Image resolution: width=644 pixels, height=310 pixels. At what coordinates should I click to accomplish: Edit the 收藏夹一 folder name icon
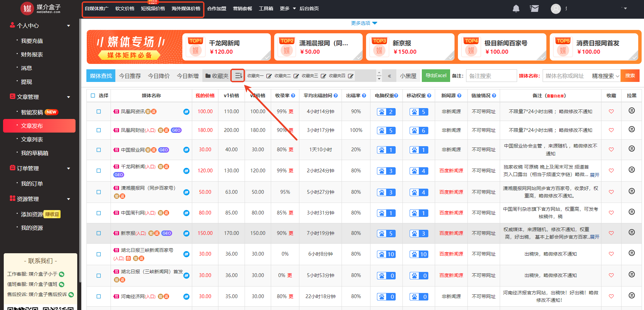269,76
